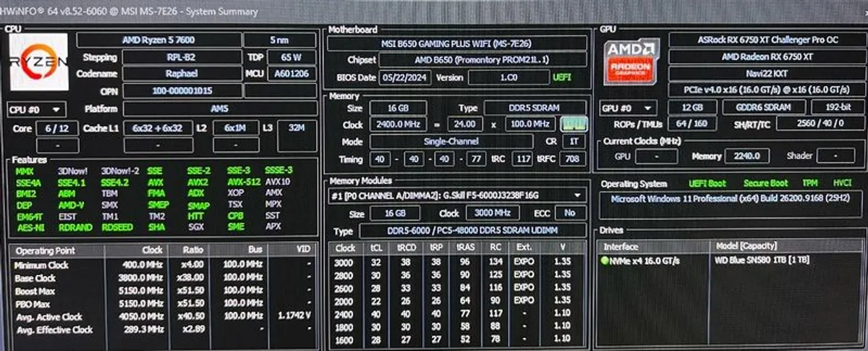Expand the memory module DIMM selector dropdown
The height and width of the screenshot is (351, 868).
click(457, 195)
